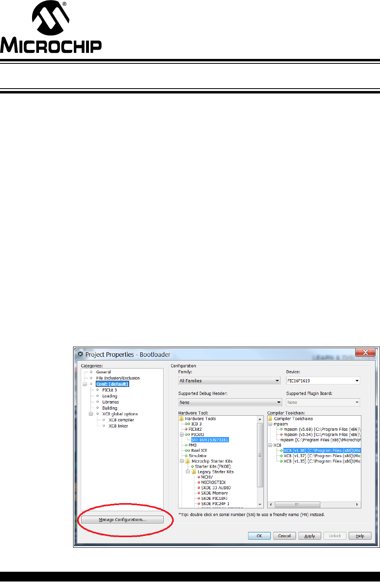The image size is (380, 588).
Task: Select serial number SN: BUR153973181
Action: pyautogui.click(x=210, y=440)
